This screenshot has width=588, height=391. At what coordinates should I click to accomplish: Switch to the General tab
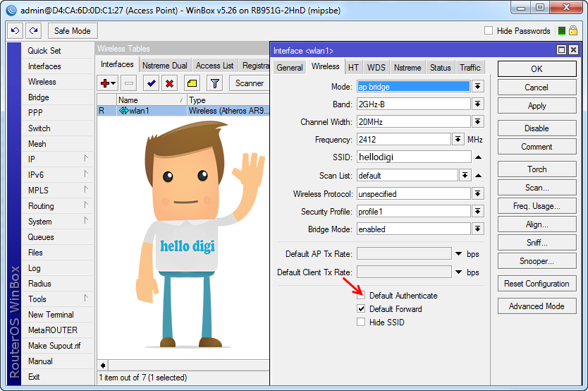(290, 68)
